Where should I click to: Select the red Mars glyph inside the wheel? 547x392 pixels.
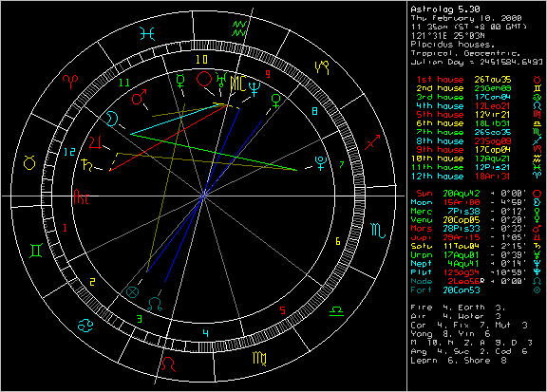[x=139, y=97]
